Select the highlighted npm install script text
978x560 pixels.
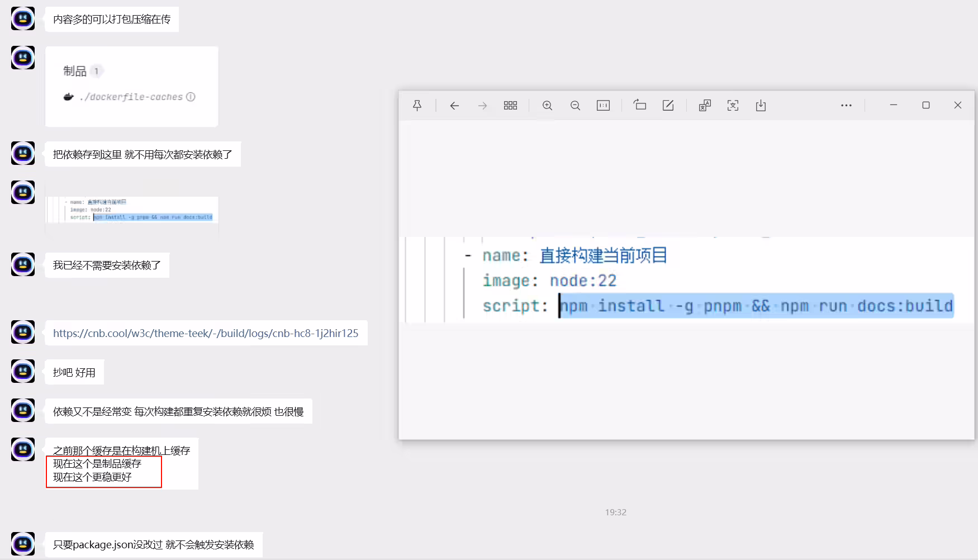(x=757, y=306)
